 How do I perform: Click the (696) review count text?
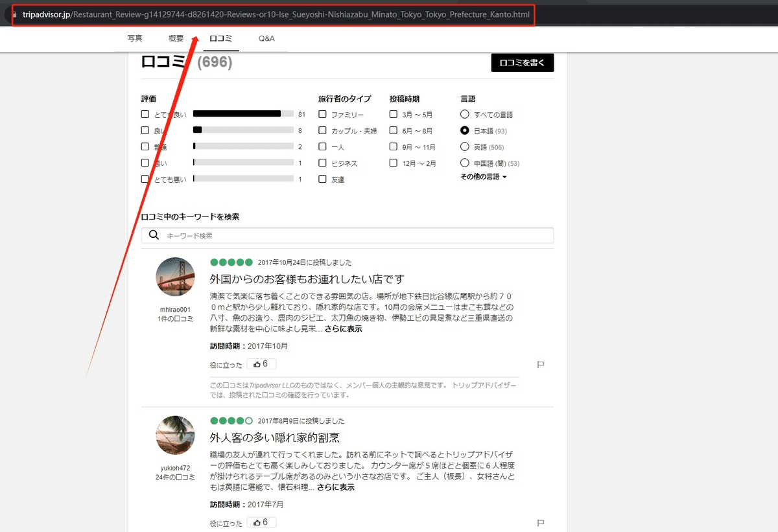pyautogui.click(x=215, y=63)
